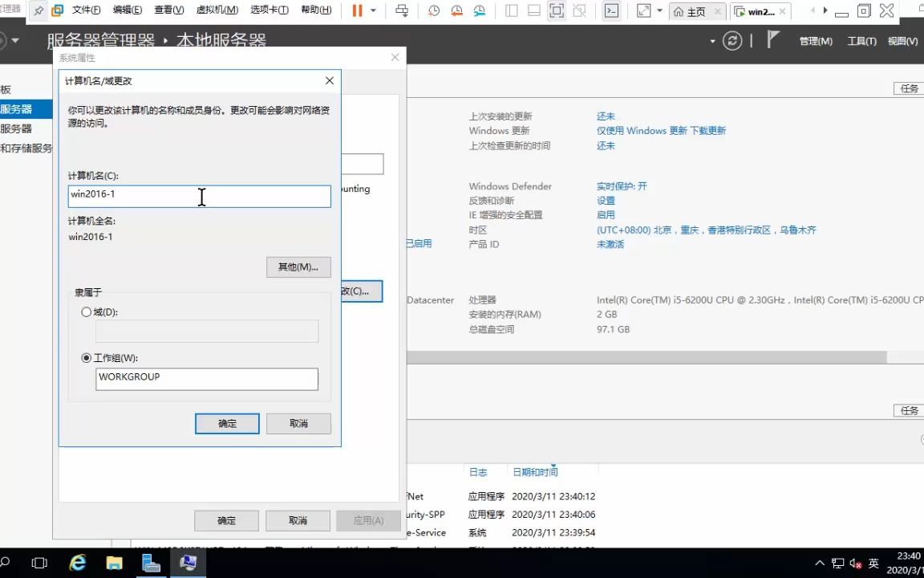This screenshot has height=578, width=924.
Task: Click 取消 in the 系统属性 window
Action: [298, 521]
